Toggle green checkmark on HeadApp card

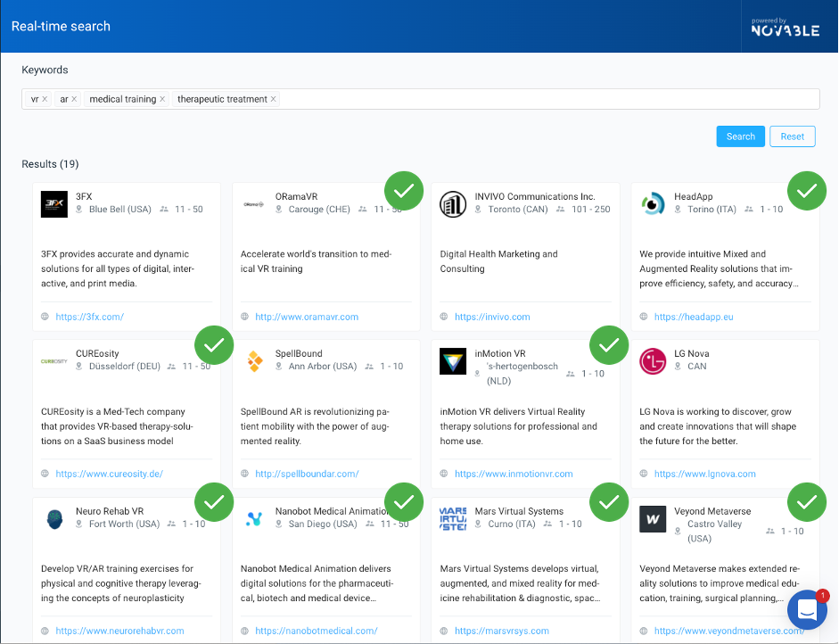[807, 191]
